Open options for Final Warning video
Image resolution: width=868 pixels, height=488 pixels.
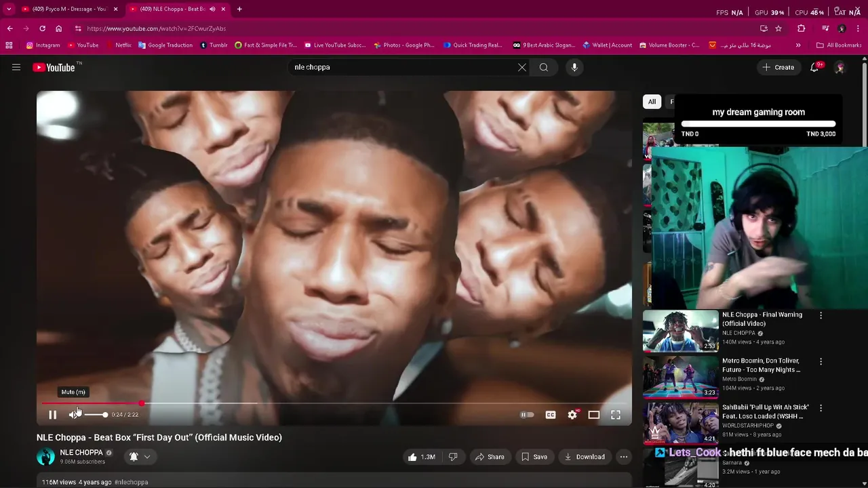tap(821, 315)
